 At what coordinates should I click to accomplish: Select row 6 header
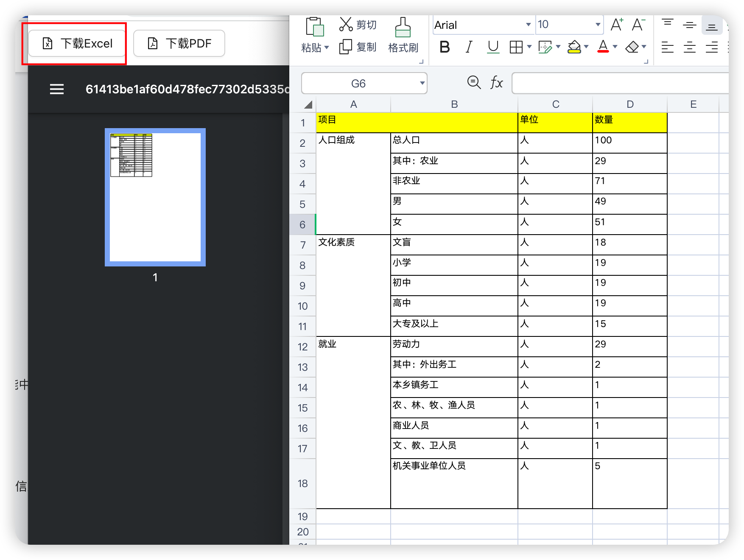click(302, 224)
